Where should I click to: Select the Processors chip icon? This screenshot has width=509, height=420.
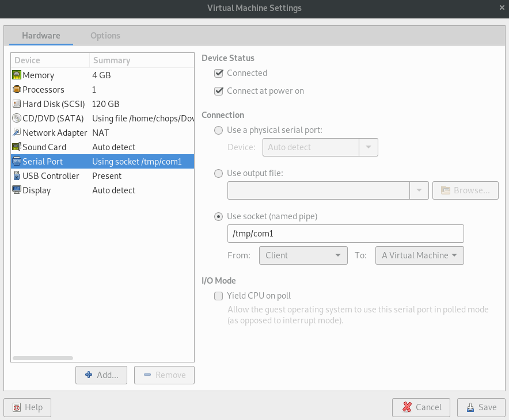point(17,90)
